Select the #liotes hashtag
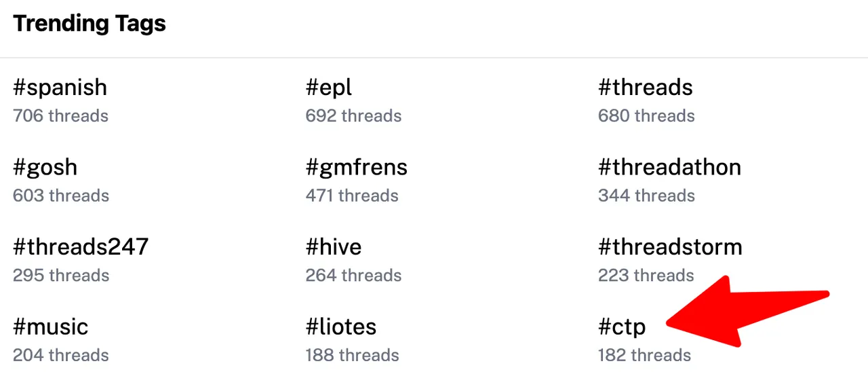The width and height of the screenshot is (868, 389). pyautogui.click(x=341, y=327)
